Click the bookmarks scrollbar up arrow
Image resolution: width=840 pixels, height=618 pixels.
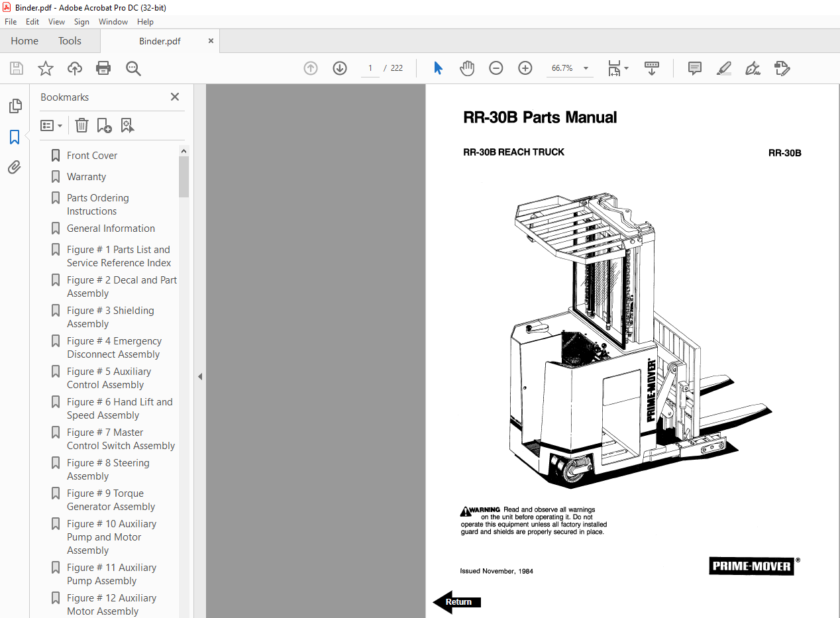coord(184,151)
